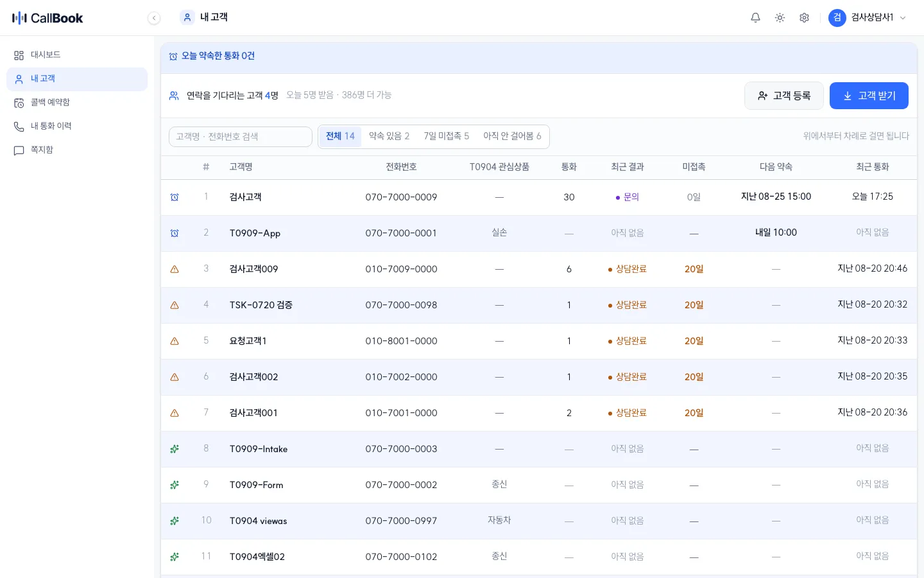The width and height of the screenshot is (924, 578).
Task: Click the warning icon beside 검사고객001
Action: coord(175,413)
